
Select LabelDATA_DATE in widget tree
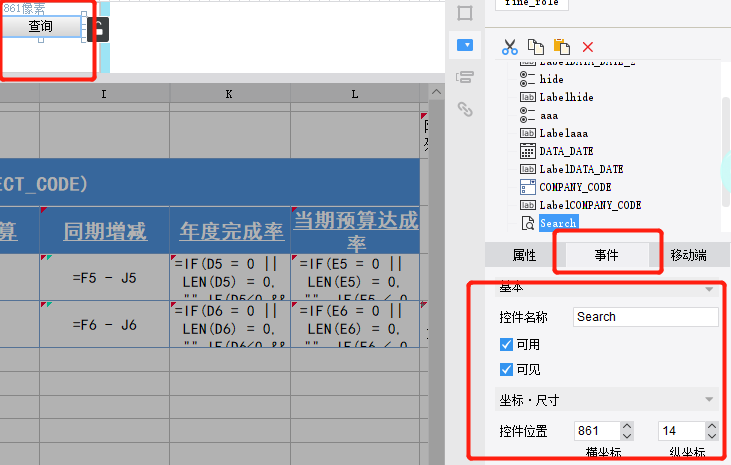pyautogui.click(x=581, y=169)
